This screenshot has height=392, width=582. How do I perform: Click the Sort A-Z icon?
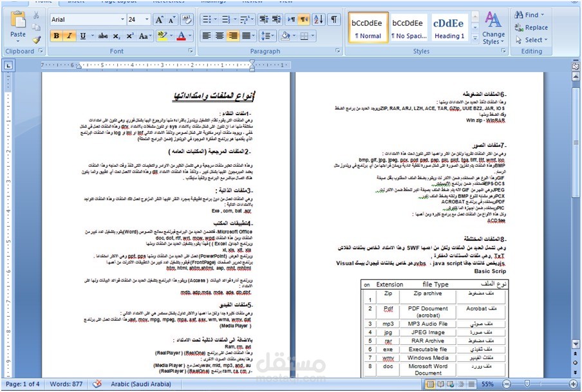point(319,19)
